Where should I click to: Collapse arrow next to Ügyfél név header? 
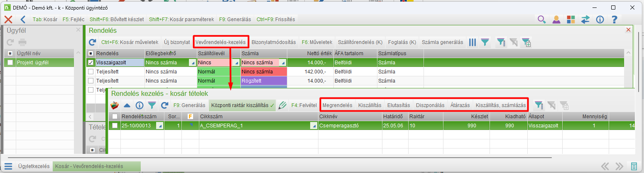77,53
